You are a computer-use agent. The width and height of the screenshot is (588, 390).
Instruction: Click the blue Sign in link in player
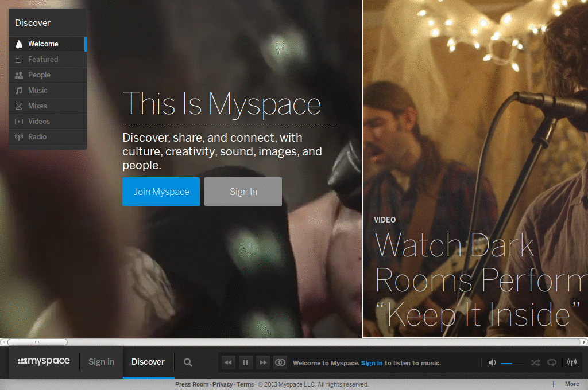[x=372, y=363]
